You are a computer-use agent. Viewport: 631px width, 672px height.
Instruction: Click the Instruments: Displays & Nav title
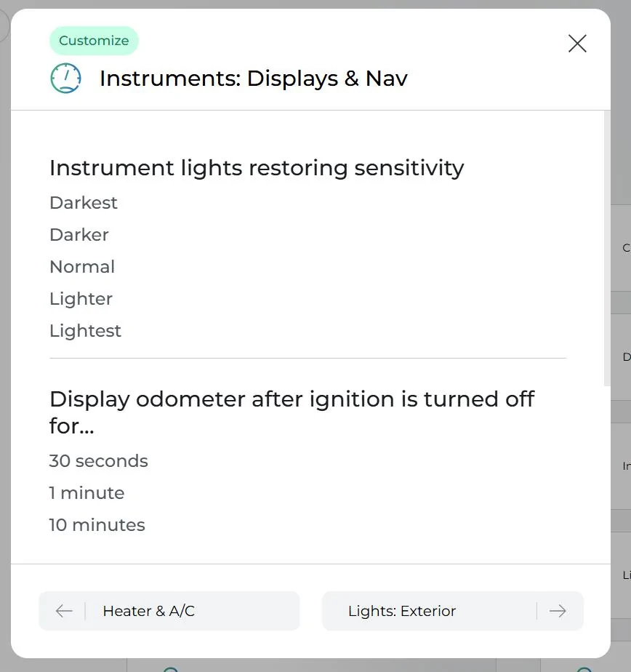pyautogui.click(x=253, y=79)
